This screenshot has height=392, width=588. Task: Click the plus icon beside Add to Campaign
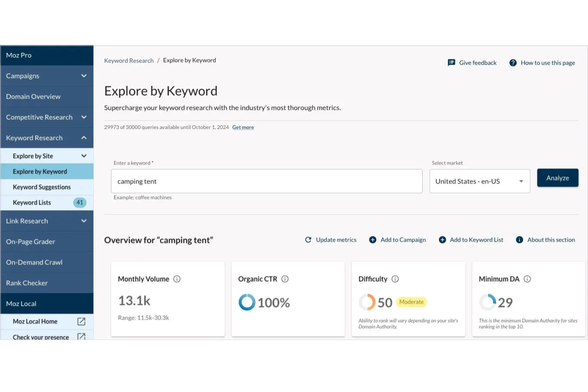[x=373, y=240]
